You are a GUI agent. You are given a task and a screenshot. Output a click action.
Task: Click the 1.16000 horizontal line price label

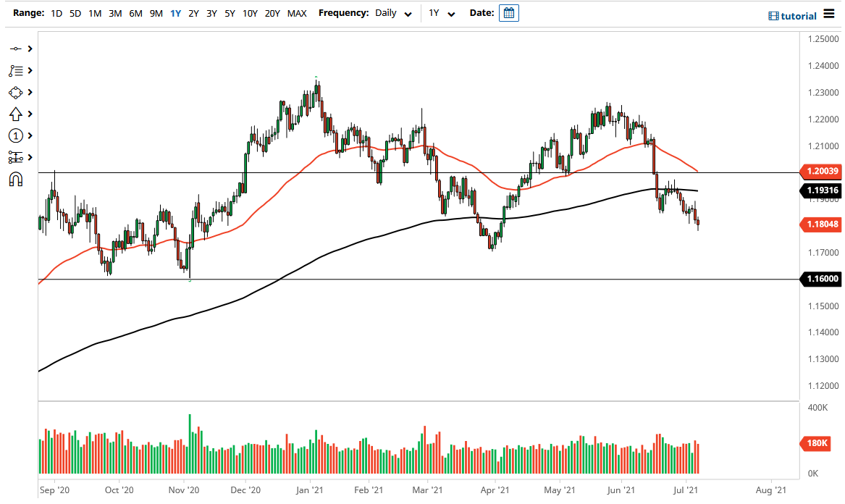820,279
